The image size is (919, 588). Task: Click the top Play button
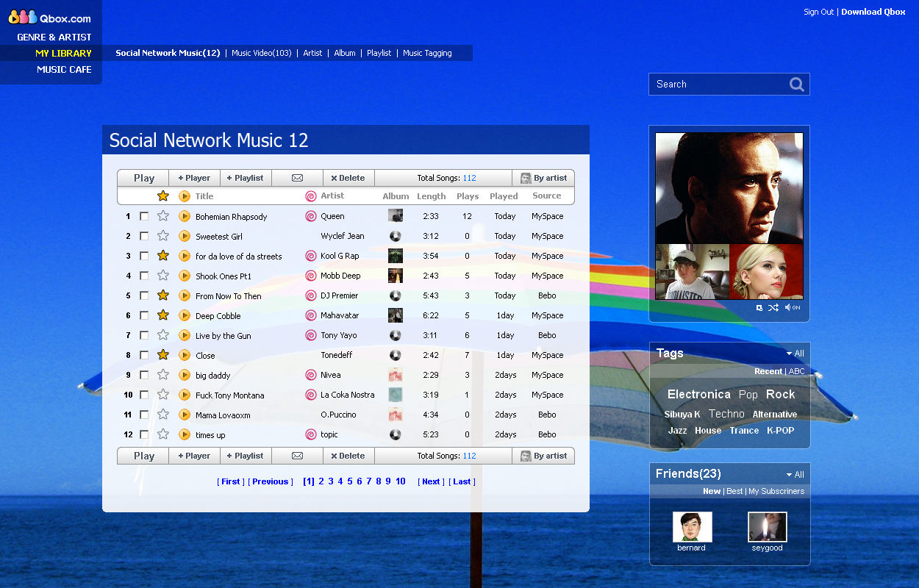click(x=143, y=178)
